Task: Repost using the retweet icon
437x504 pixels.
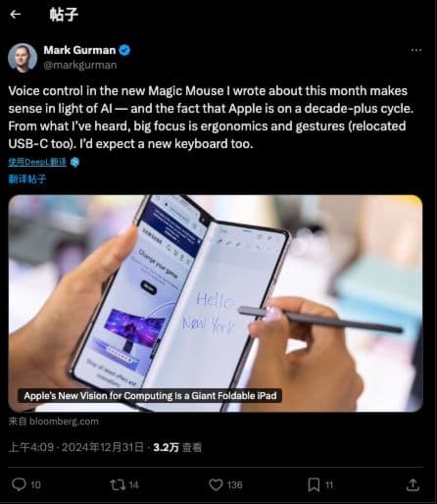Action: [x=118, y=484]
